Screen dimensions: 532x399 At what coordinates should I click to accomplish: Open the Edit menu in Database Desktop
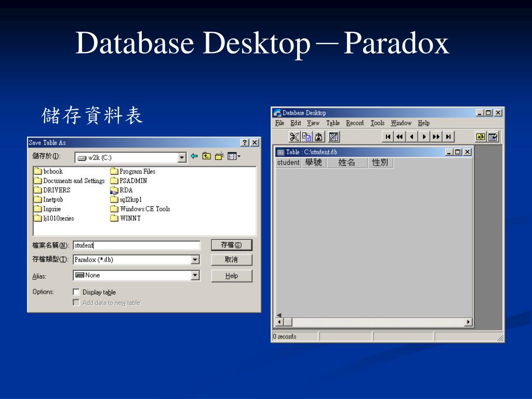pyautogui.click(x=296, y=123)
